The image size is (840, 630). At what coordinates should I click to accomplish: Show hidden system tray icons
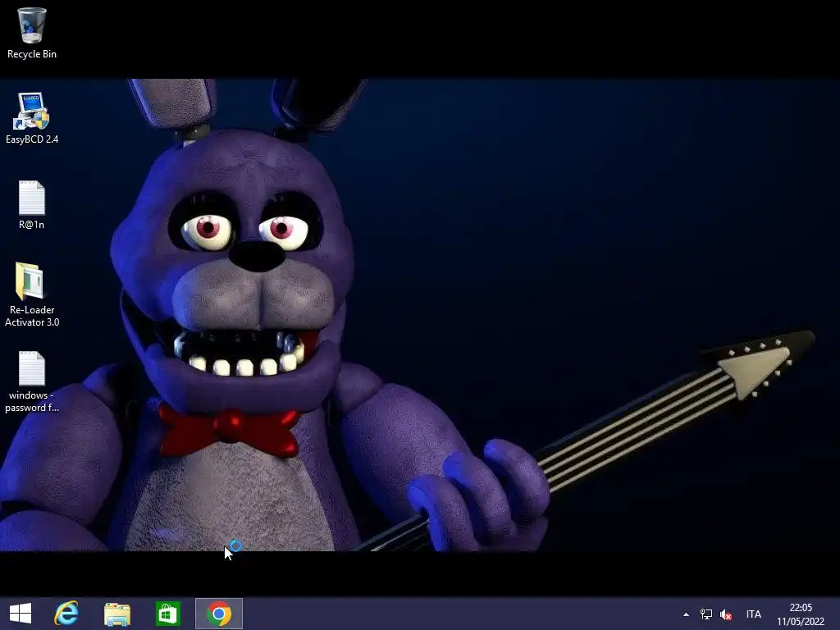686,614
